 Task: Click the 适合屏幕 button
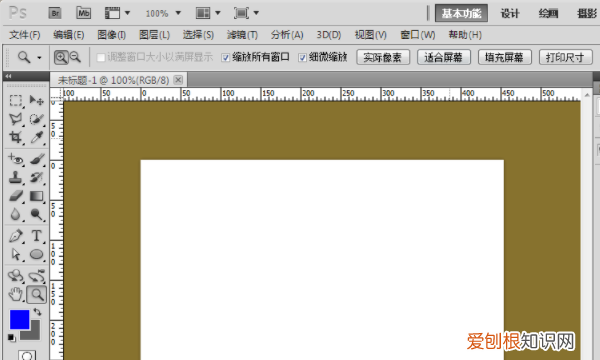444,57
